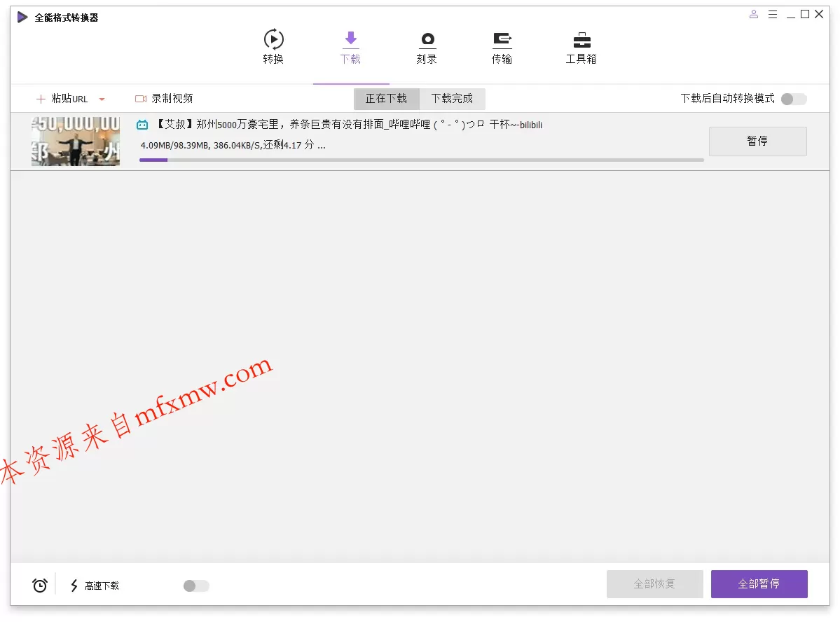This screenshot has height=622, width=840.
Task: Switch to the 下载完成 tab
Action: [452, 99]
